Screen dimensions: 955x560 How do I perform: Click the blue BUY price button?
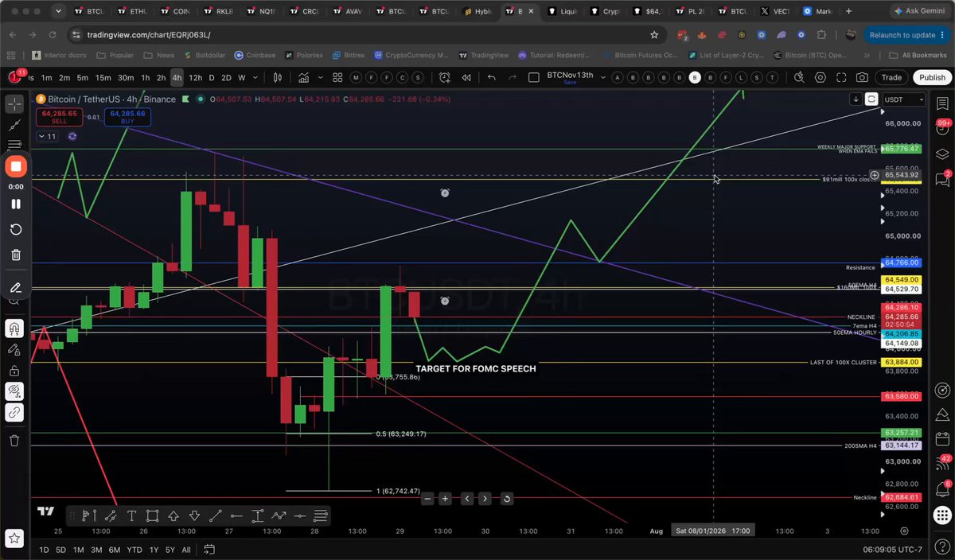127,117
